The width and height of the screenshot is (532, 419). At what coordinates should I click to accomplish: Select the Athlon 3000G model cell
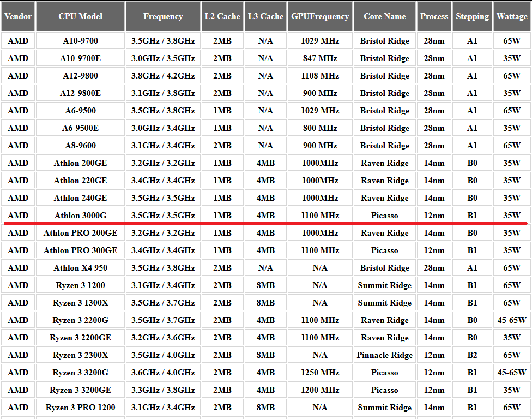[81, 216]
